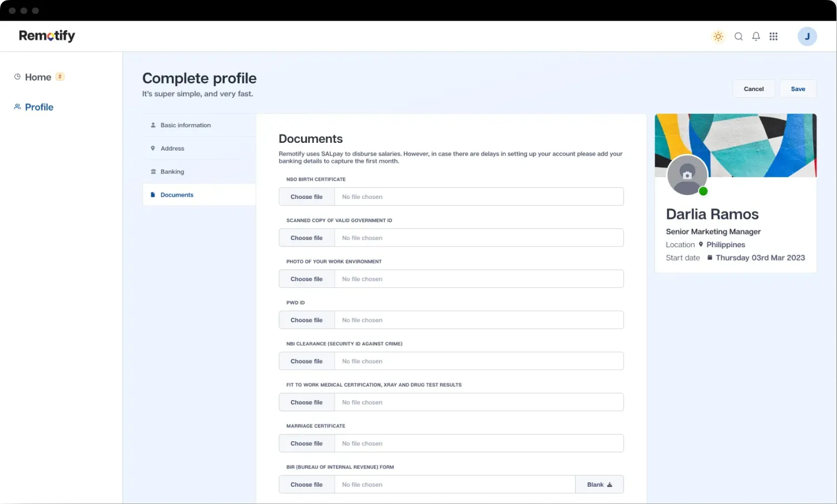Switch to the Basic information tab
Image resolution: width=837 pixels, height=504 pixels.
(x=185, y=126)
